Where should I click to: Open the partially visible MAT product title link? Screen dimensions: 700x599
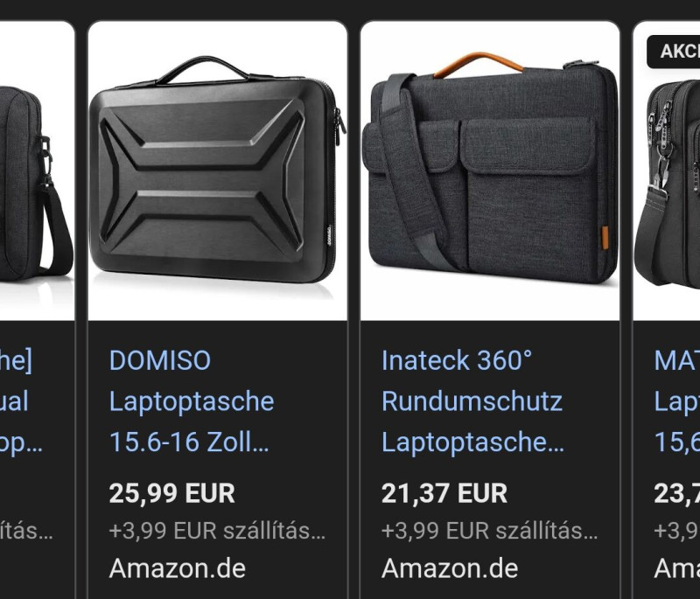[x=676, y=401]
